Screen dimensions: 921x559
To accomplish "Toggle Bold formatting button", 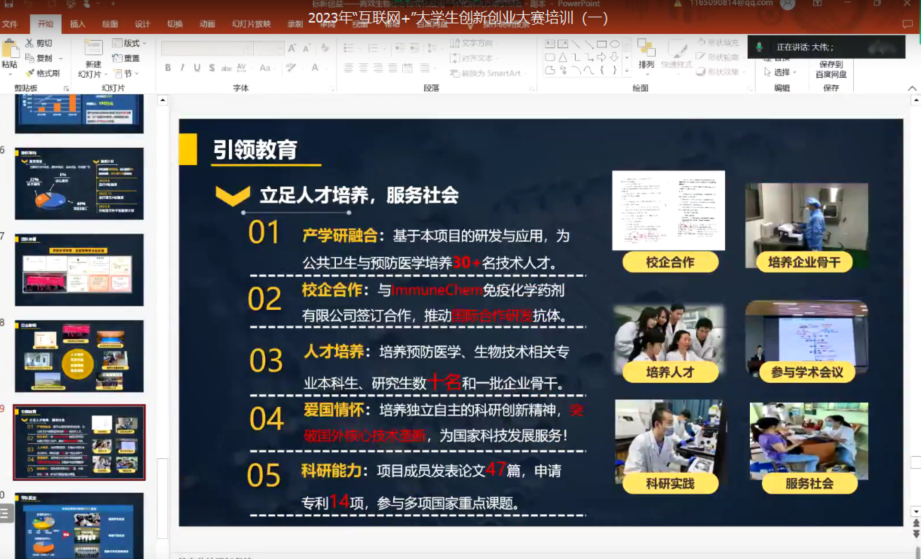I will pyautogui.click(x=167, y=68).
